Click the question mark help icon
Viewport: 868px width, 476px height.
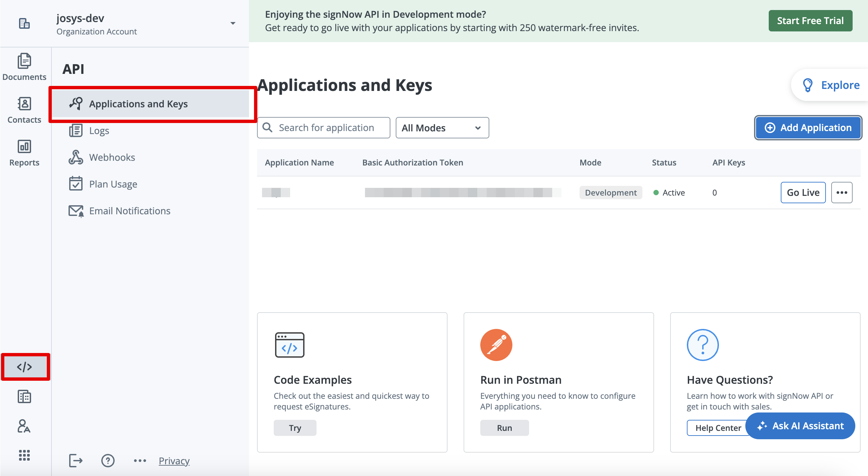(x=108, y=460)
